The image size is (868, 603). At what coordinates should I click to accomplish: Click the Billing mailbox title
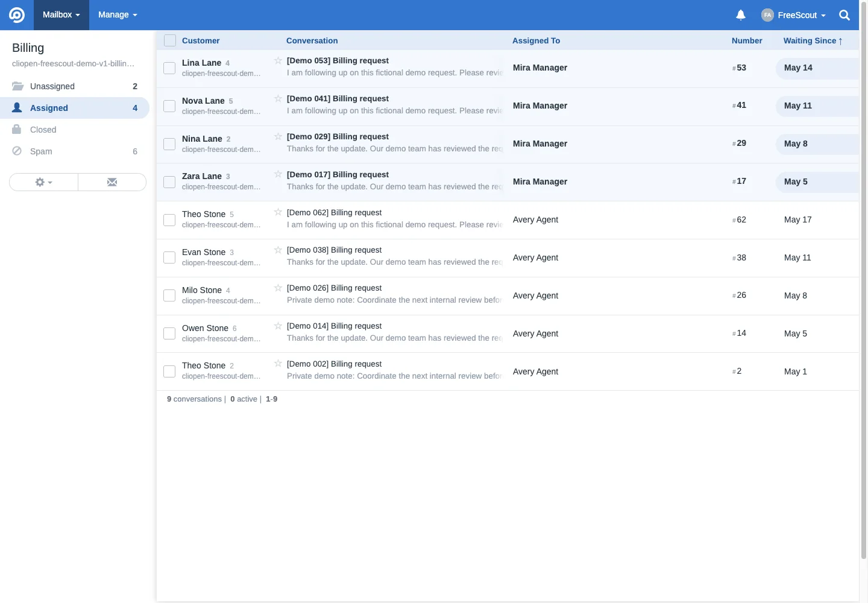click(x=28, y=48)
